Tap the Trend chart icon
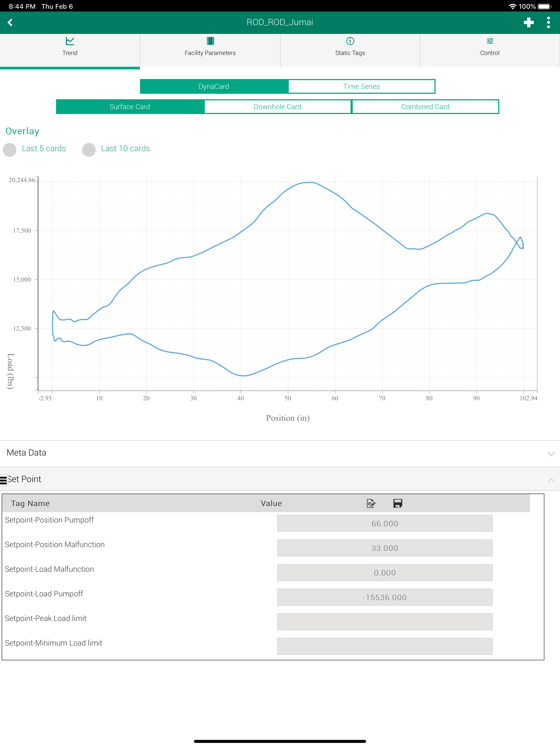The image size is (560, 747). (70, 41)
